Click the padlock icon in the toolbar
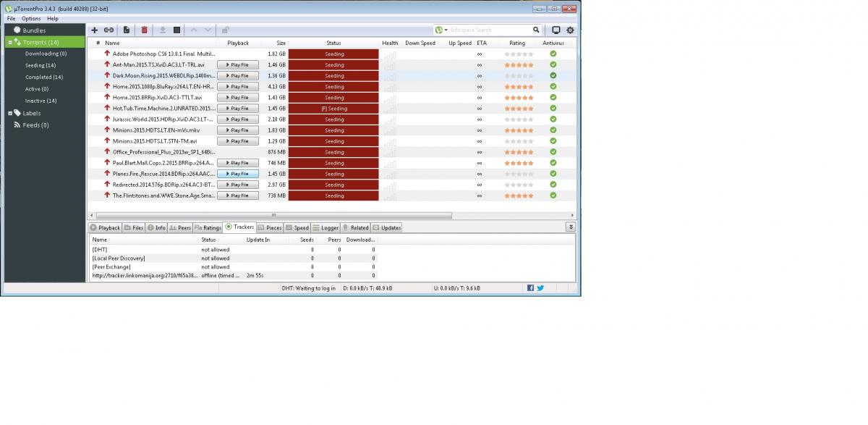The height and width of the screenshot is (425, 868). point(226,30)
